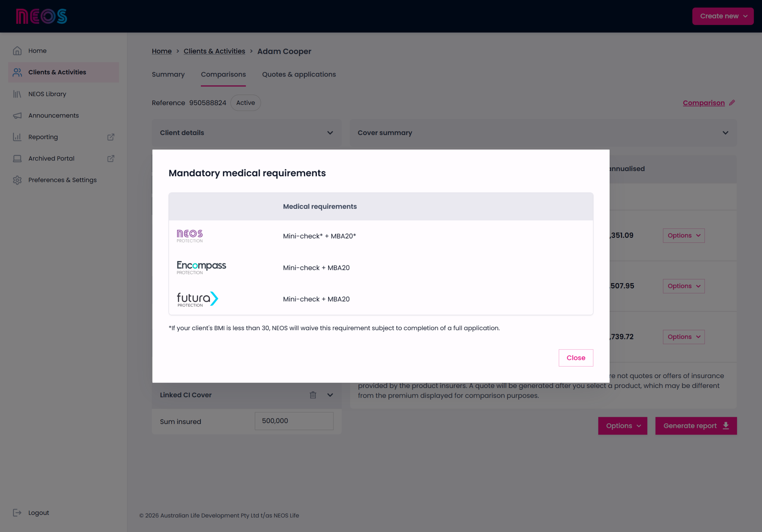Click the 'Mini-check* + MBA20*' NEOS requirement text
Screen dimensions: 762x532
pyautogui.click(x=319, y=236)
